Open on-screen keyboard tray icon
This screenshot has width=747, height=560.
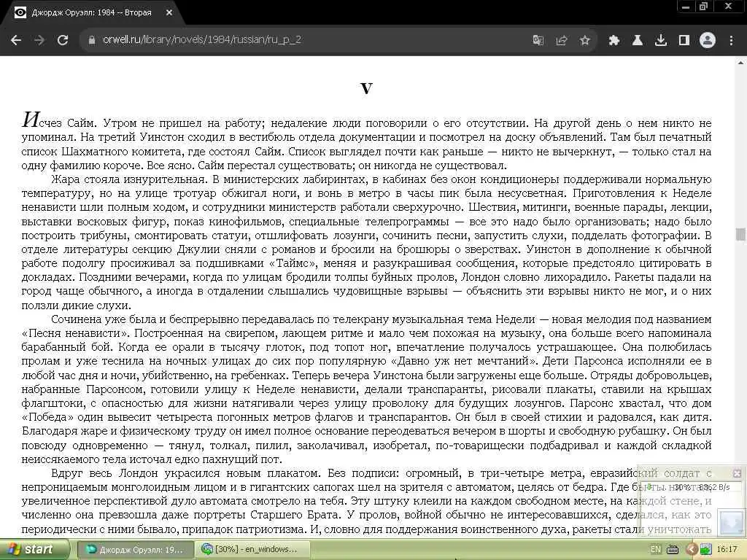tap(673, 550)
